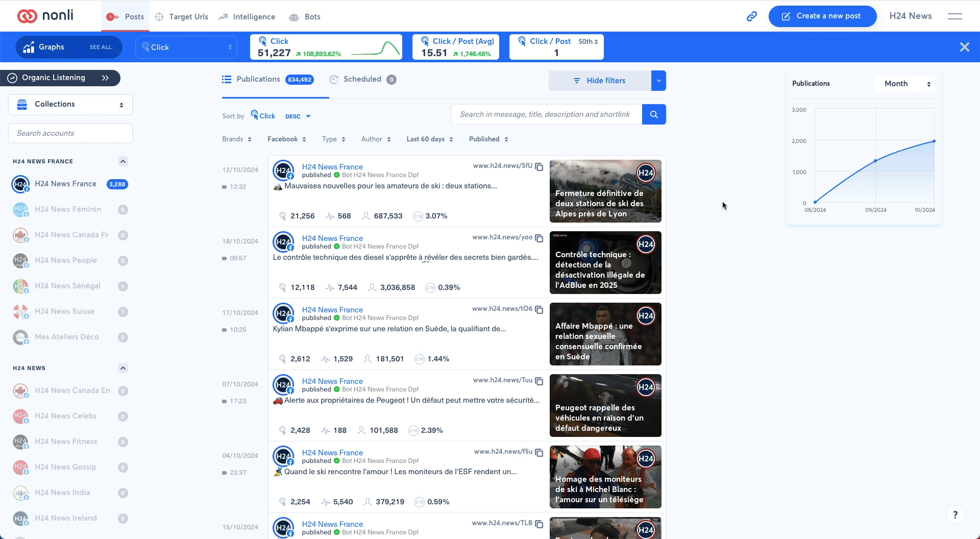Copy the www.h24.news/f5u shortlink

click(539, 453)
